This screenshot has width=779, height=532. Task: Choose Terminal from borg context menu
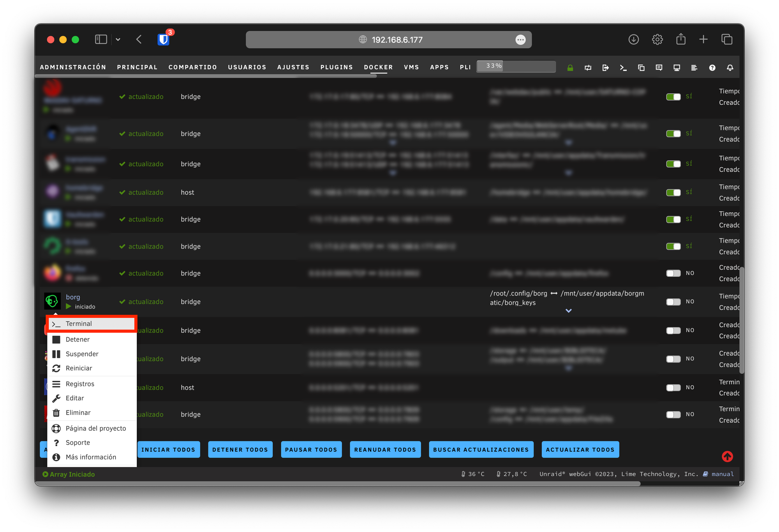pos(92,324)
